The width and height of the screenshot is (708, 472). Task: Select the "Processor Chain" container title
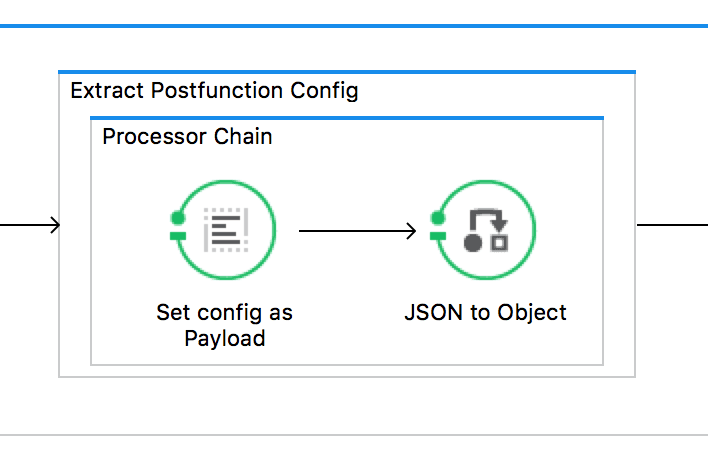[x=187, y=137]
